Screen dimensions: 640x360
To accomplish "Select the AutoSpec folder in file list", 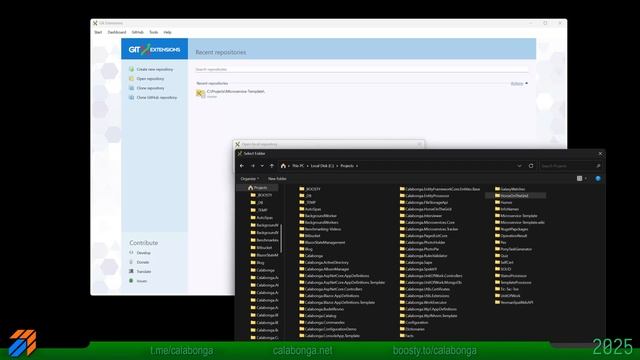I will point(310,209).
